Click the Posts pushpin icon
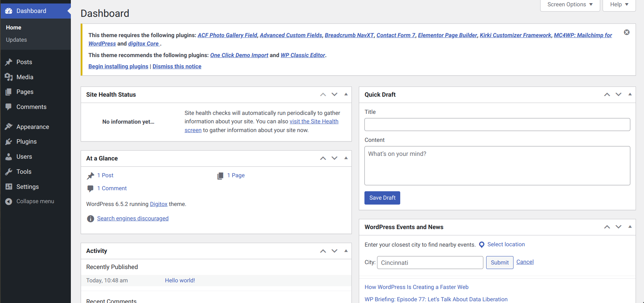The width and height of the screenshot is (644, 303). (x=9, y=62)
